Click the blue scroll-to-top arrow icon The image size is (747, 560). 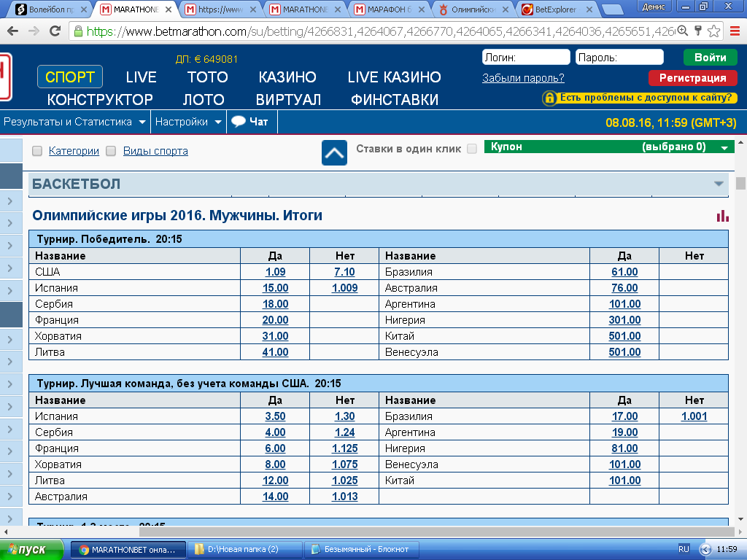[x=334, y=153]
